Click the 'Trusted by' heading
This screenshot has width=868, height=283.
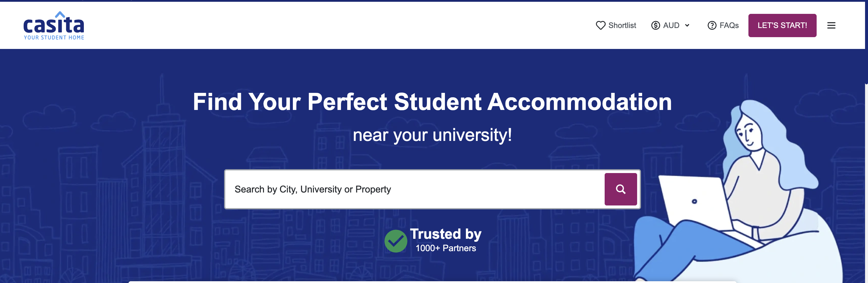[x=446, y=234]
